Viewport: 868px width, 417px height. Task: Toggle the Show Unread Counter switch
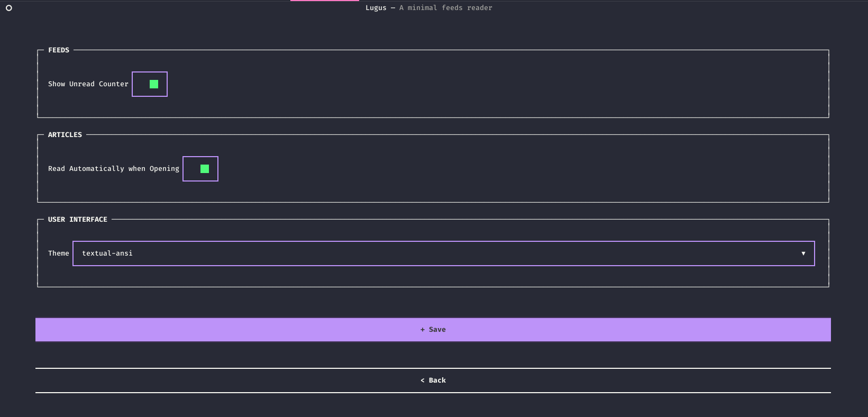(150, 84)
